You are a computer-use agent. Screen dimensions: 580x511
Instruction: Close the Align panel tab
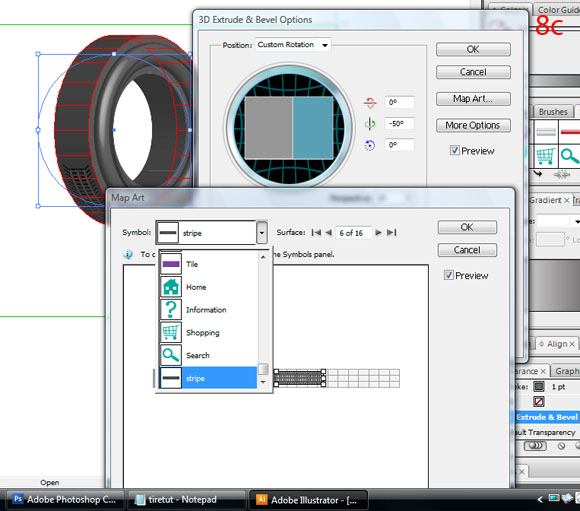pos(571,344)
